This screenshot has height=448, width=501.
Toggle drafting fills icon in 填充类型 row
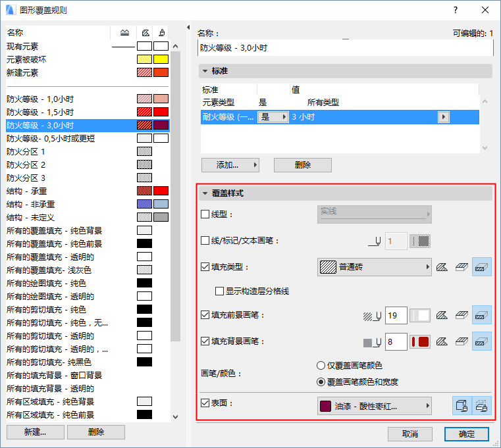(x=442, y=267)
